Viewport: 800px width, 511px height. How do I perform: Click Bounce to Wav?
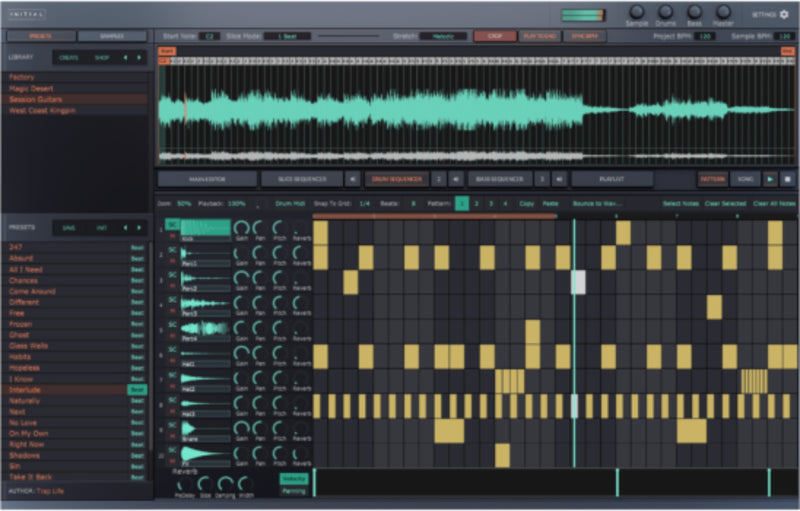click(593, 203)
